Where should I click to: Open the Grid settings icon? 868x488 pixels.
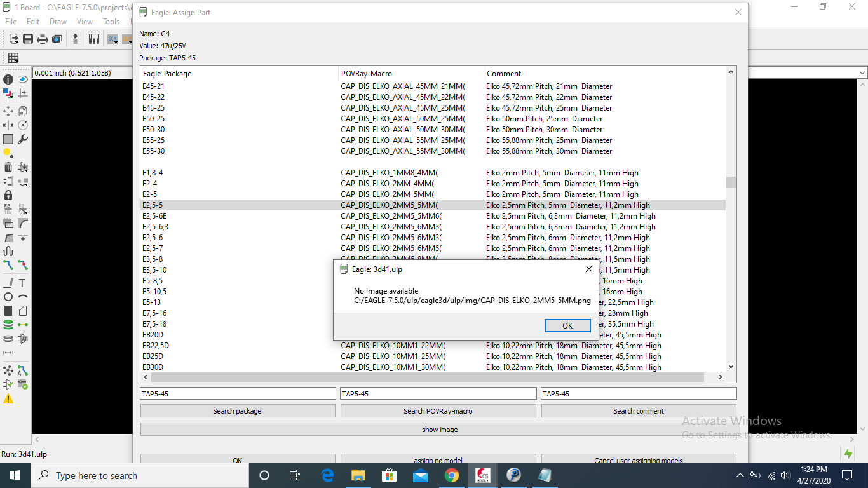coord(13,58)
